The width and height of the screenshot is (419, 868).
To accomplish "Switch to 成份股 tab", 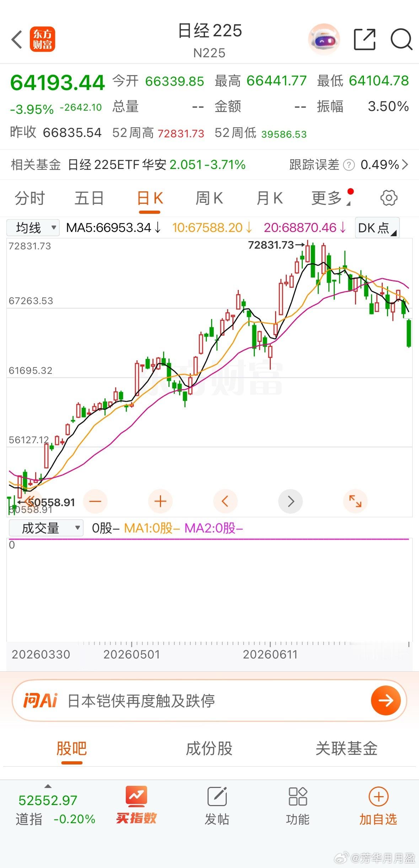I will click(x=209, y=748).
